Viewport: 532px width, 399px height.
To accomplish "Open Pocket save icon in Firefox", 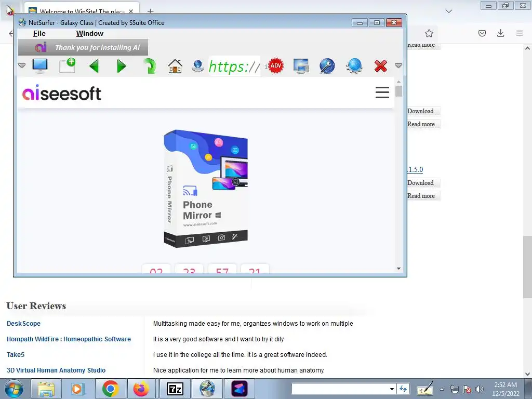I will click(x=482, y=33).
